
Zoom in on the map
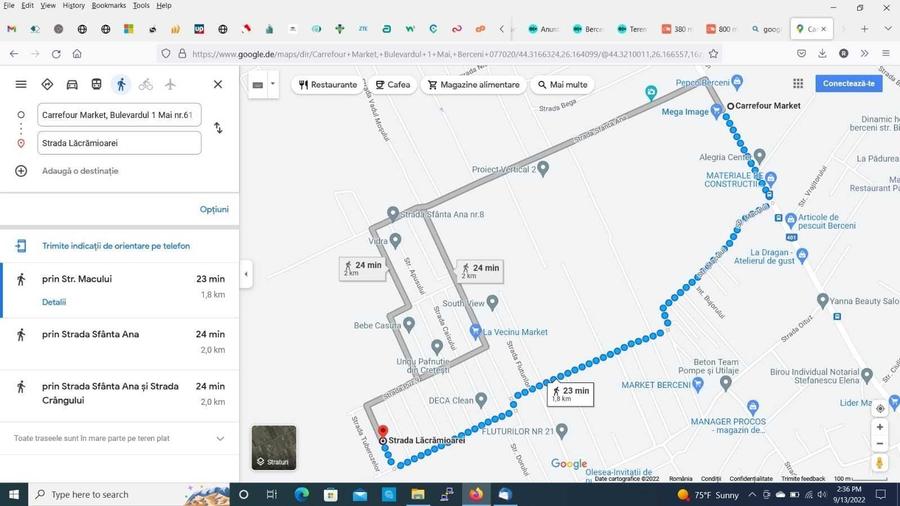coord(880,427)
